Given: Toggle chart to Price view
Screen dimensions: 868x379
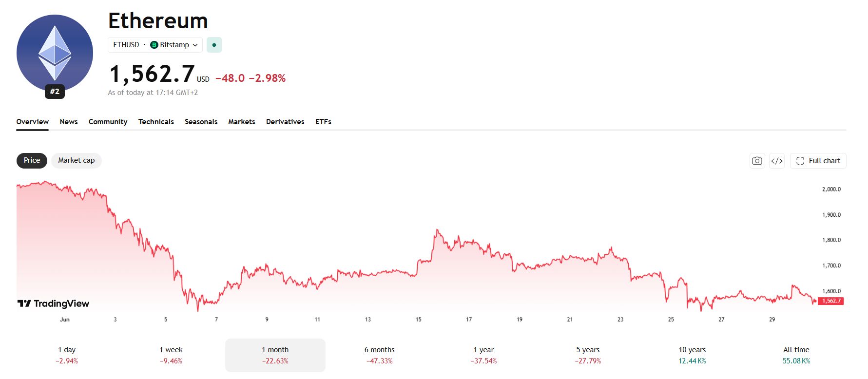Looking at the screenshot, I should pos(32,160).
